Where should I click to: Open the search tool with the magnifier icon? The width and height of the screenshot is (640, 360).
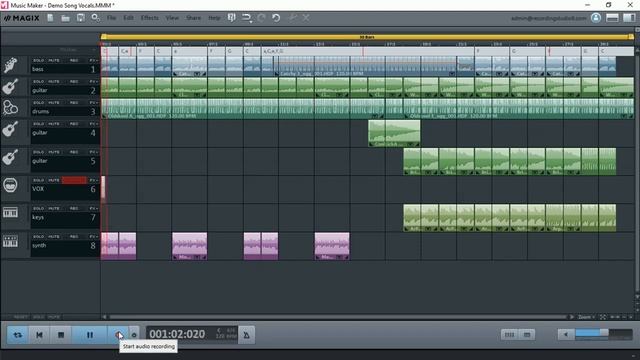(x=96, y=18)
